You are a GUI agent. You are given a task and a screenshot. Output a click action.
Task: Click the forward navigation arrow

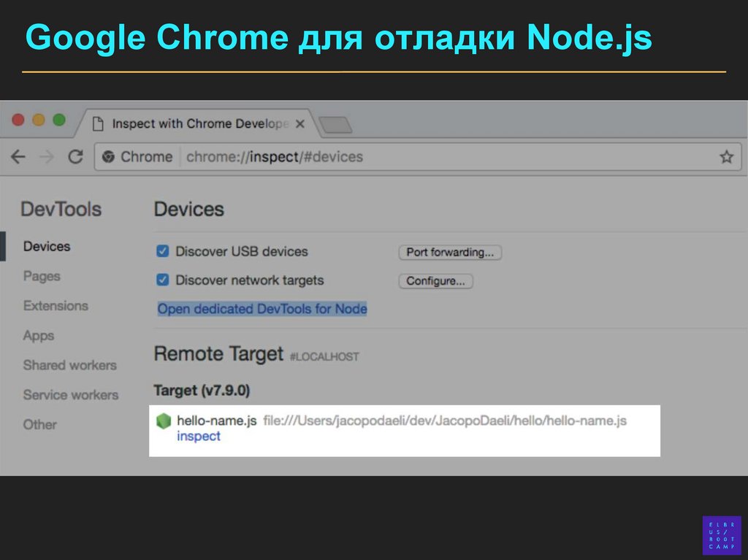47,156
